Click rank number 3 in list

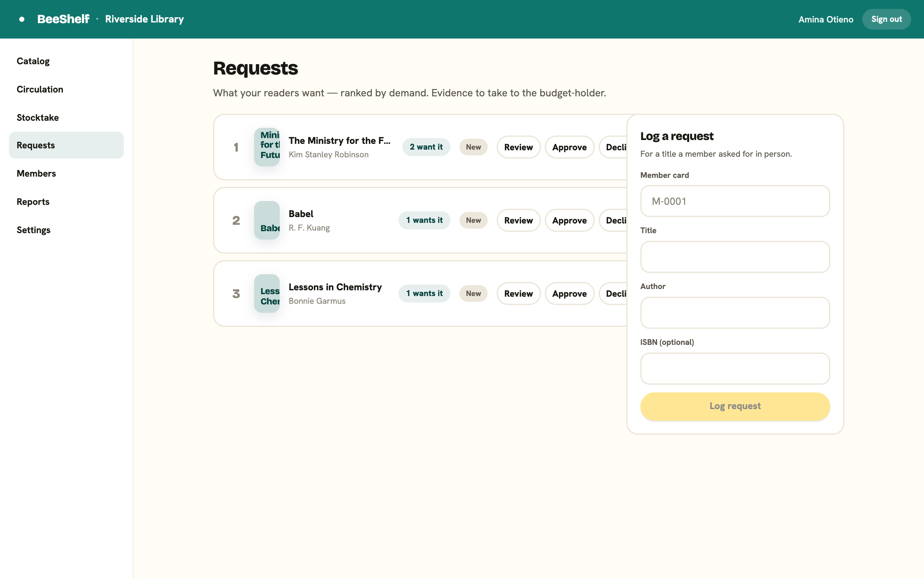tap(236, 293)
